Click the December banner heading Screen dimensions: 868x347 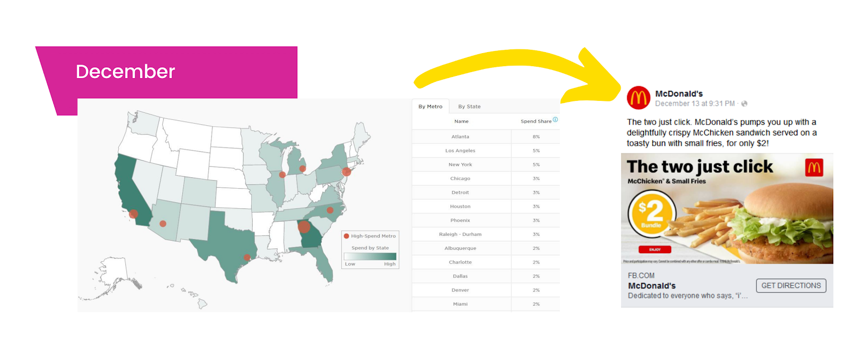(x=125, y=72)
